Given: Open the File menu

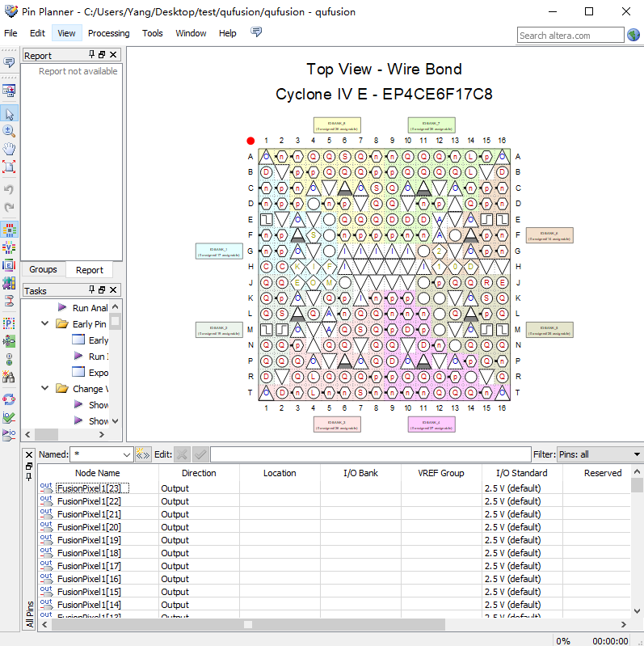Looking at the screenshot, I should point(11,33).
